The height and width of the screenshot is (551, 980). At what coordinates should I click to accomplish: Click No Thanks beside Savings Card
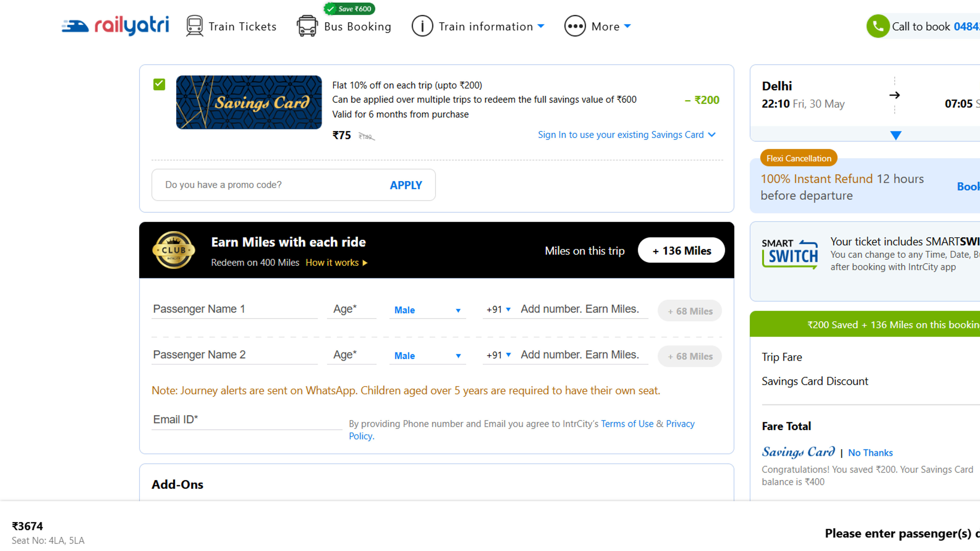pyautogui.click(x=870, y=453)
